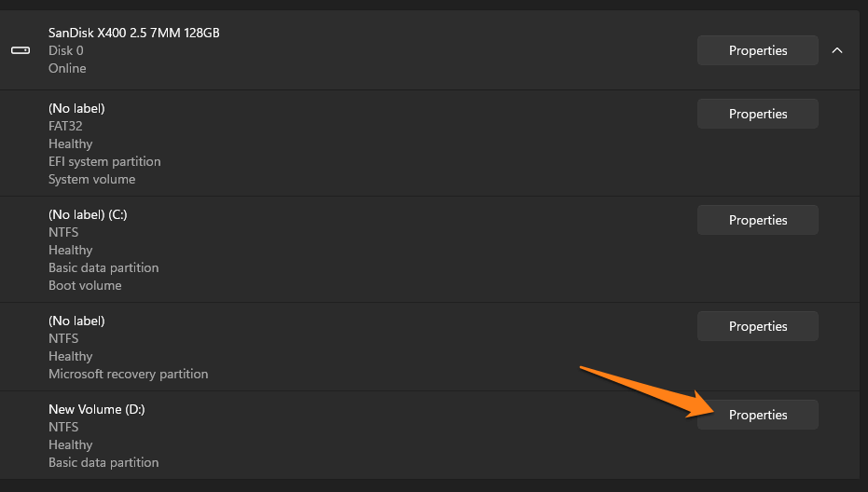Open Properties for the C: volume
Image resolution: width=868 pixels, height=492 pixels.
pyautogui.click(x=757, y=220)
